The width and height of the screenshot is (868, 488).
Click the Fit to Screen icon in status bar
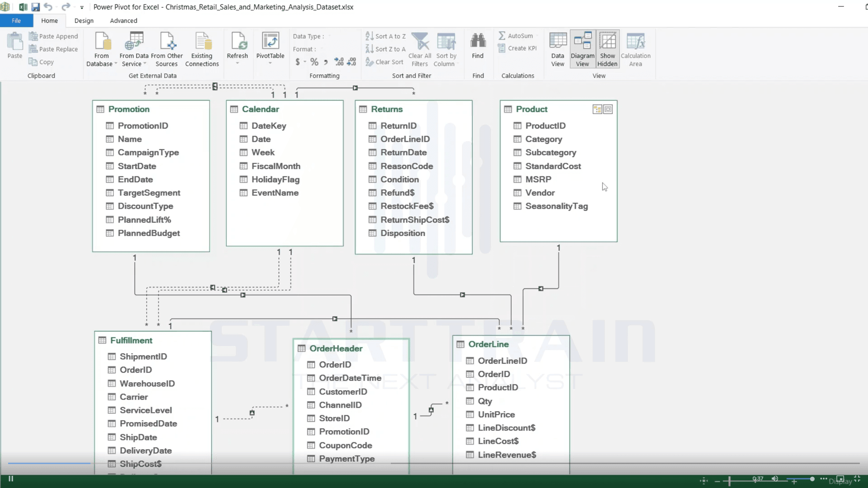[703, 481]
